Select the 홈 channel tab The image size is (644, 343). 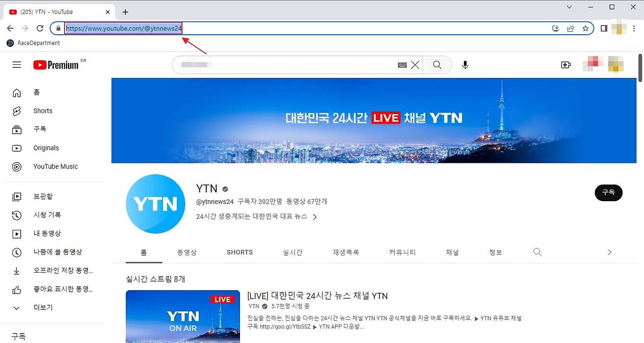144,252
